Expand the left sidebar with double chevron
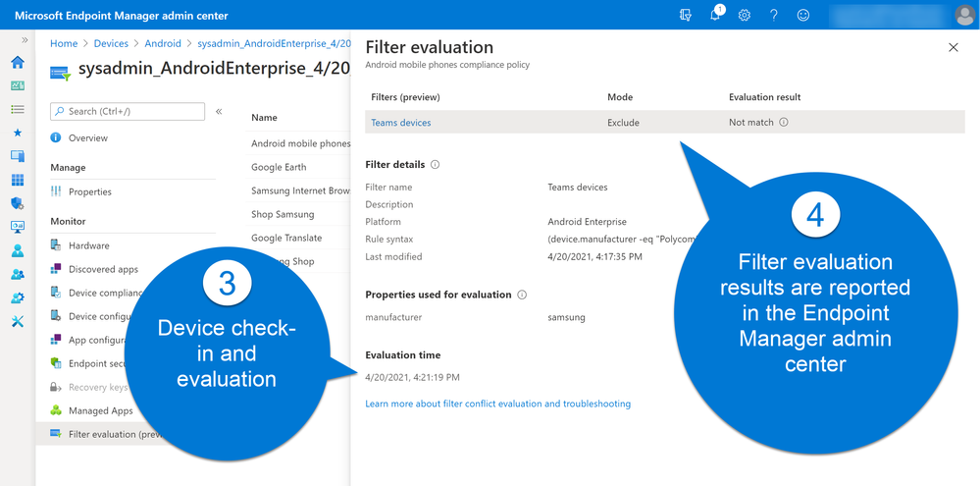This screenshot has width=980, height=486. coord(25,40)
